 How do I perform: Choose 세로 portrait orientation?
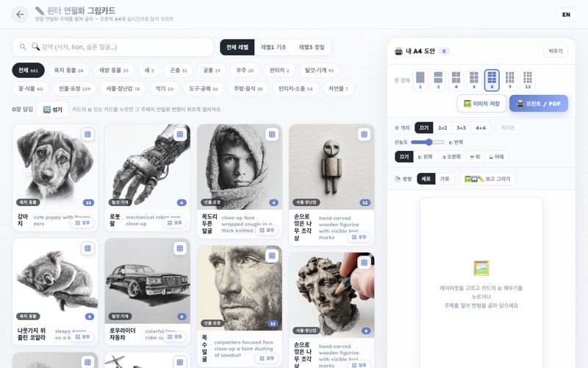426,179
